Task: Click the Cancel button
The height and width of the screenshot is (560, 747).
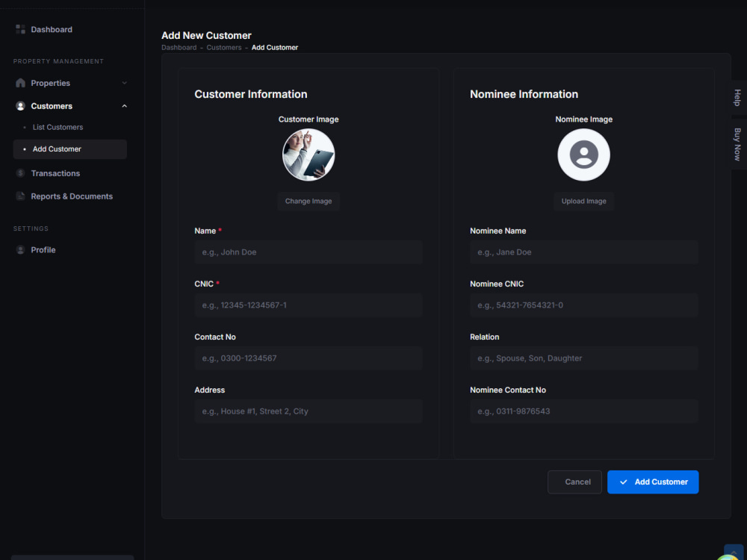Action: 574,482
